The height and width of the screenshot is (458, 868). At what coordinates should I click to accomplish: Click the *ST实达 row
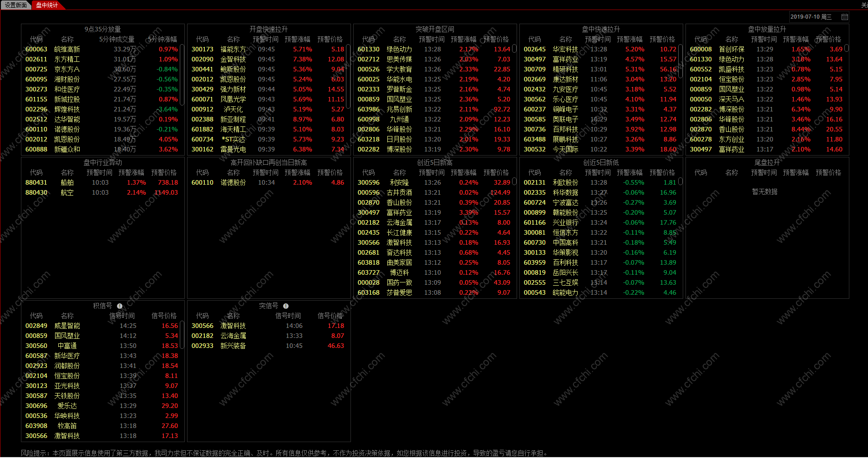coord(268,139)
